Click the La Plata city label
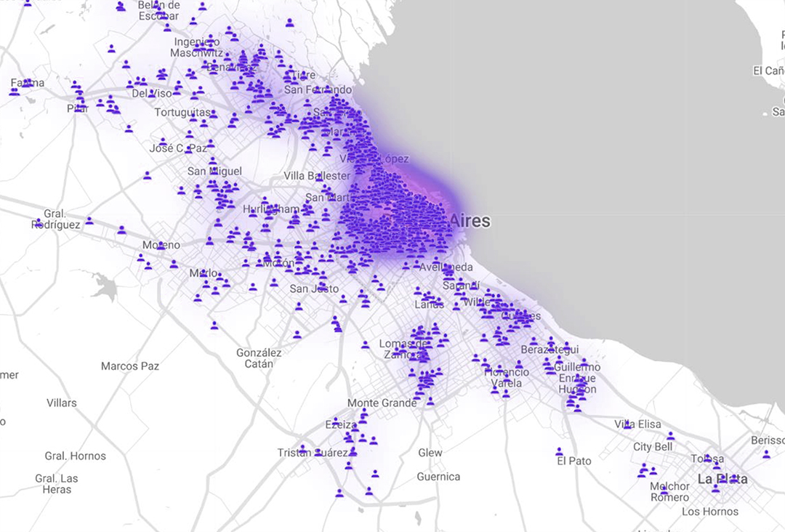Image resolution: width=785 pixels, height=532 pixels. pos(722,480)
